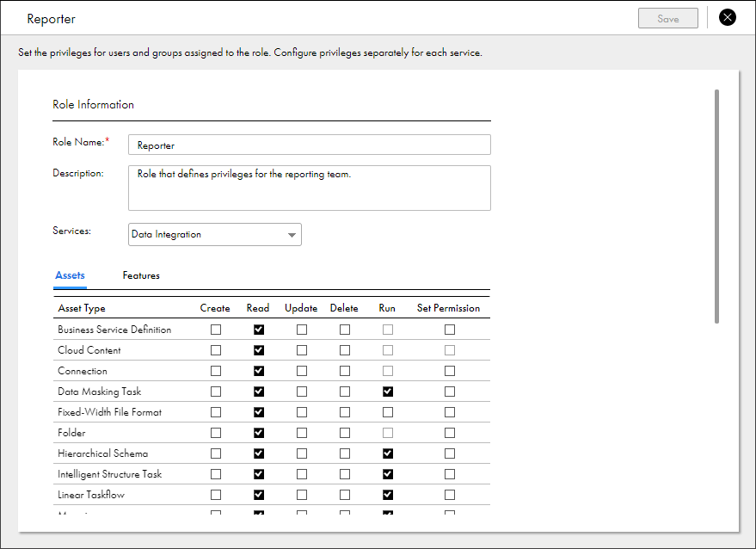Click the Intelligent Structure Task row label
756x549 pixels.
point(110,475)
